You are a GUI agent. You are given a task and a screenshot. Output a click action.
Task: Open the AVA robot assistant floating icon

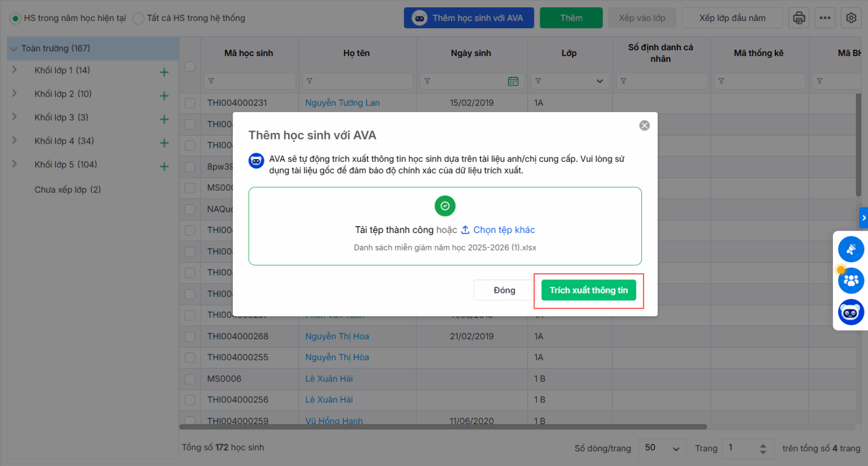click(850, 312)
